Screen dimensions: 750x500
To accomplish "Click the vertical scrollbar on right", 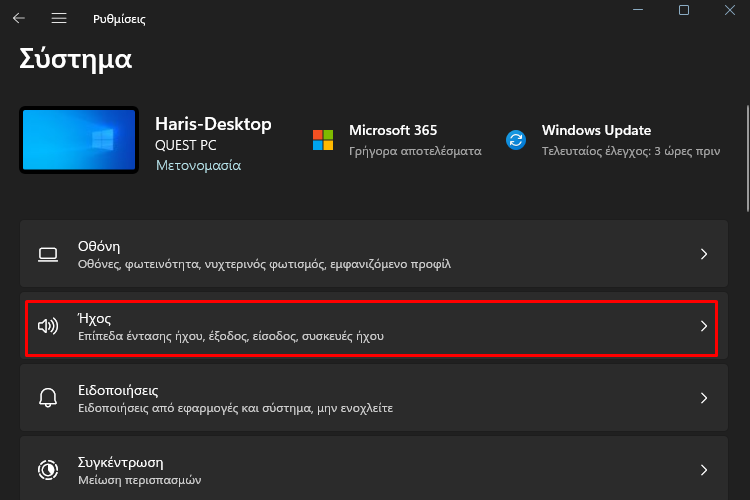I will [747, 158].
